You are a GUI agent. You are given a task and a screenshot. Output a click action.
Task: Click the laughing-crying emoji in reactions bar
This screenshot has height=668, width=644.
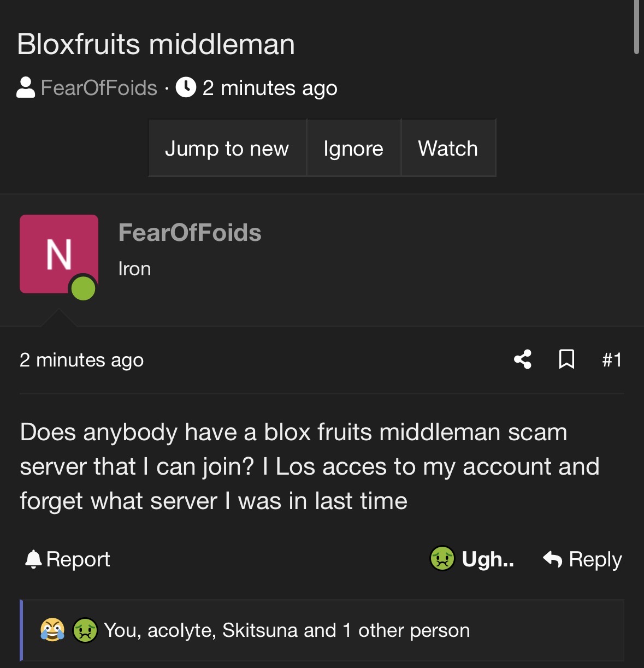click(x=52, y=630)
